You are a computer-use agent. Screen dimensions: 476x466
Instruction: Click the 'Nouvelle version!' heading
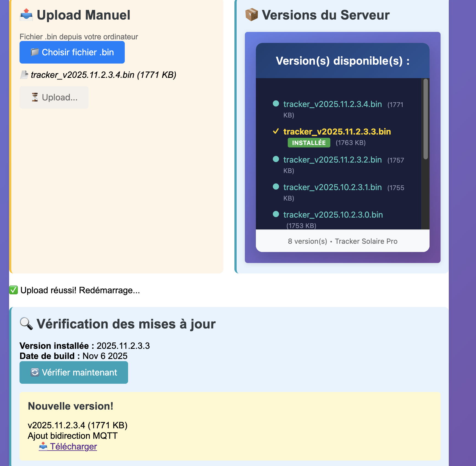coord(71,406)
